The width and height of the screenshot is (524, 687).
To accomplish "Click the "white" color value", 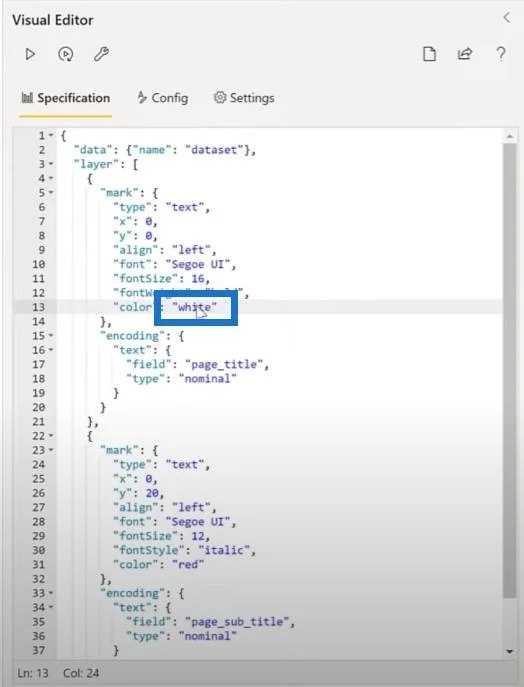I will [194, 307].
